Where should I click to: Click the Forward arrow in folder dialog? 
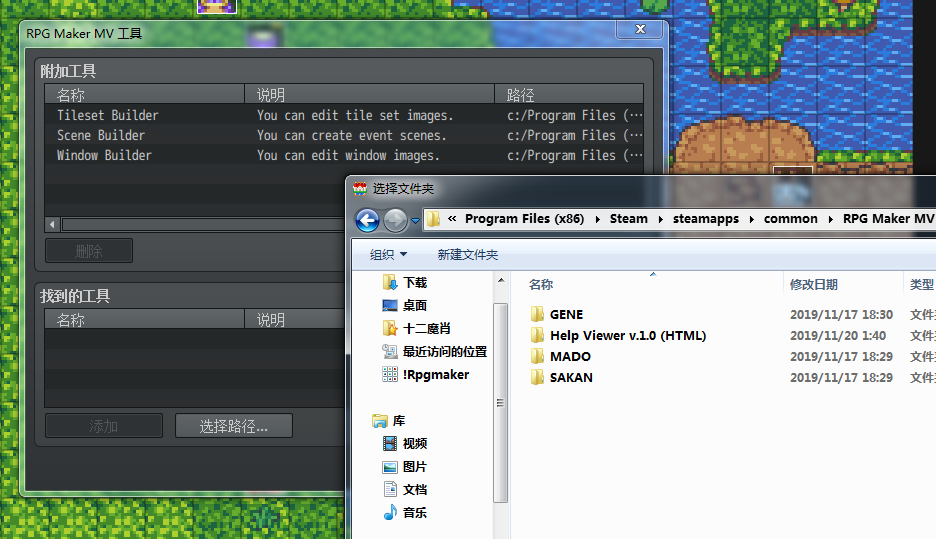point(395,220)
